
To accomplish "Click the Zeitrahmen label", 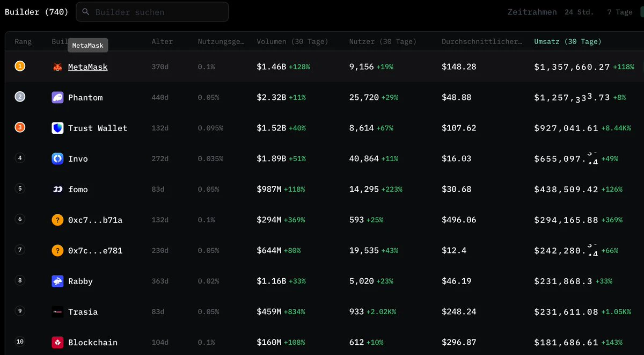I will [532, 12].
